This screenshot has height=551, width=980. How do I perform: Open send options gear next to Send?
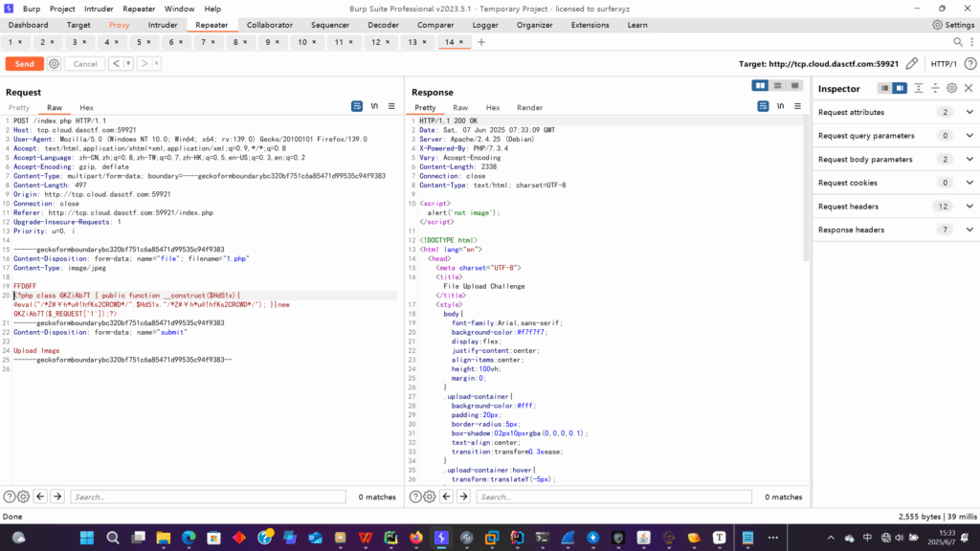click(54, 64)
